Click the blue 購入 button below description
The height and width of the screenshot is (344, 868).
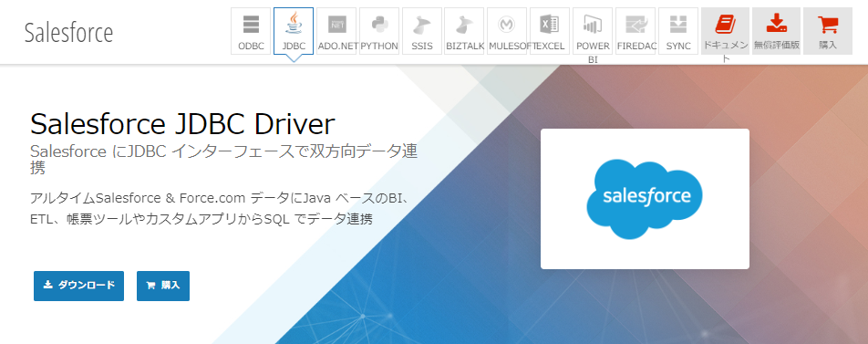[163, 286]
